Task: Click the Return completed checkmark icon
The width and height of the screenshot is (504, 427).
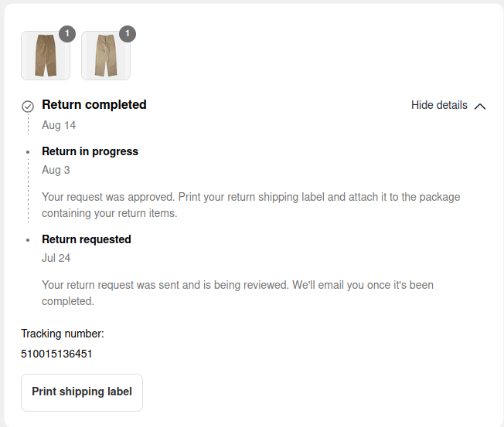Action: [28, 106]
